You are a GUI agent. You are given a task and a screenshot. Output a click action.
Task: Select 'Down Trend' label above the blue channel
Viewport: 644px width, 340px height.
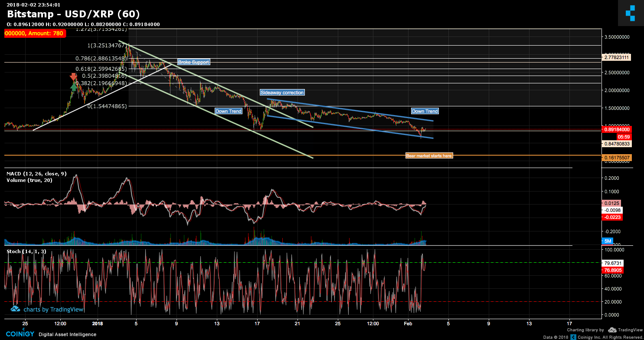coord(425,111)
